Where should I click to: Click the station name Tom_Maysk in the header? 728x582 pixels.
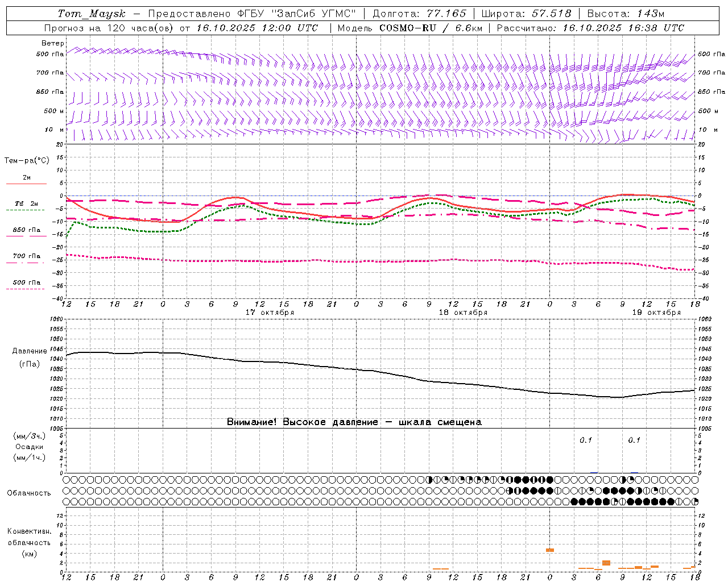coord(92,14)
